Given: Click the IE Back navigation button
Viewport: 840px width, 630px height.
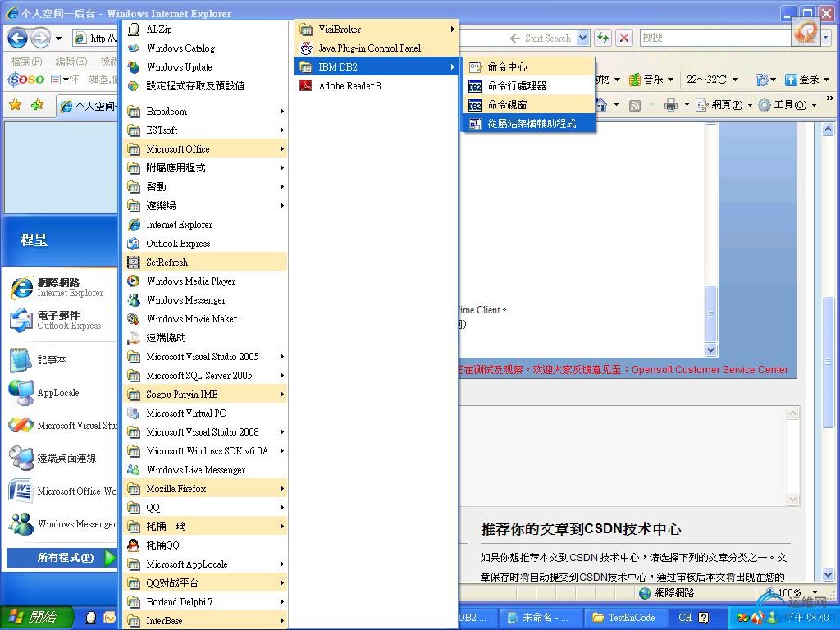Looking at the screenshot, I should click(x=18, y=38).
